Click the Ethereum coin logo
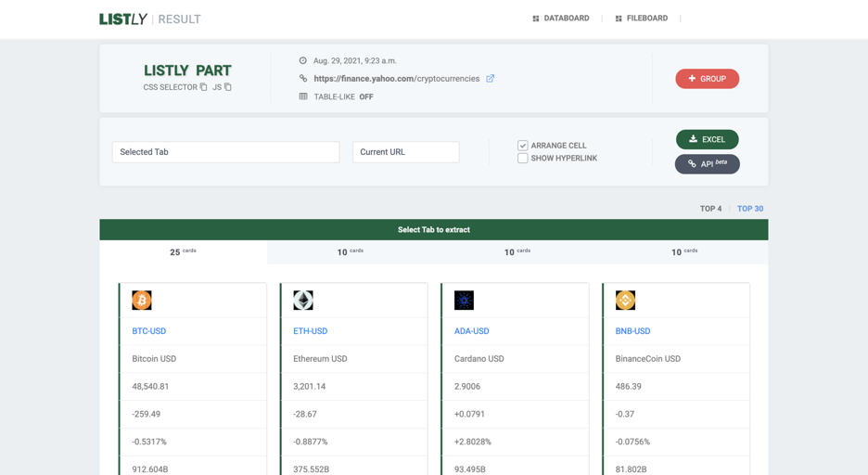This screenshot has height=475, width=868. pyautogui.click(x=303, y=301)
